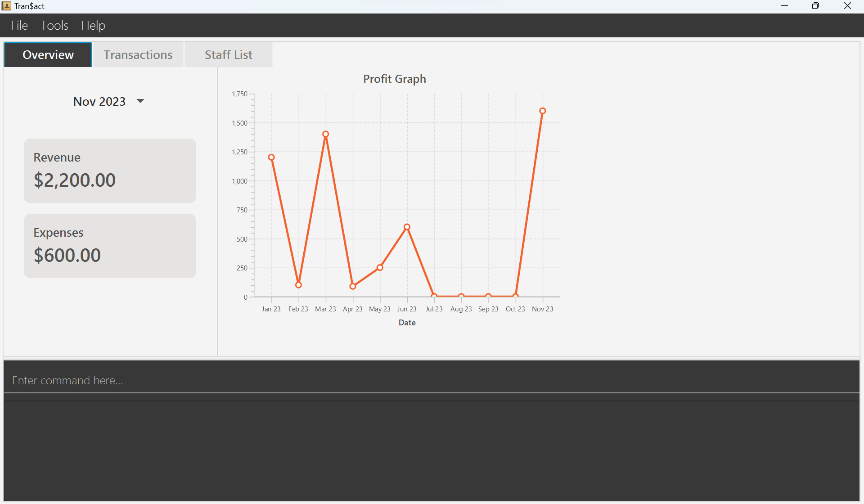Restore down the window
The image size is (864, 504).
point(815,6)
